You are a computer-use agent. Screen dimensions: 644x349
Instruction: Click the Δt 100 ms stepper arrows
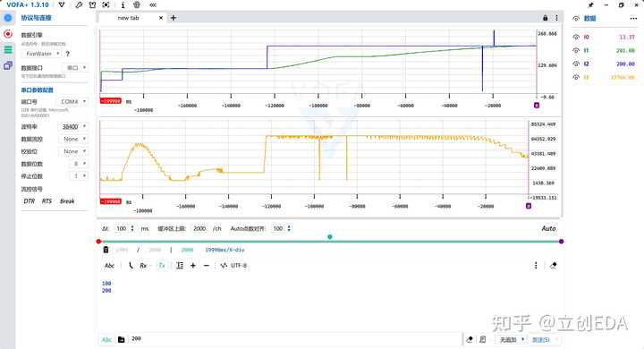[132, 228]
